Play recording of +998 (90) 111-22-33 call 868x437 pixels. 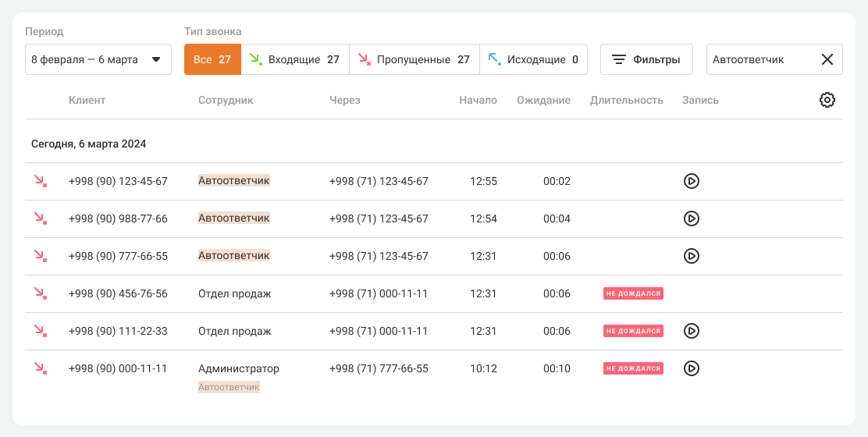tap(691, 331)
